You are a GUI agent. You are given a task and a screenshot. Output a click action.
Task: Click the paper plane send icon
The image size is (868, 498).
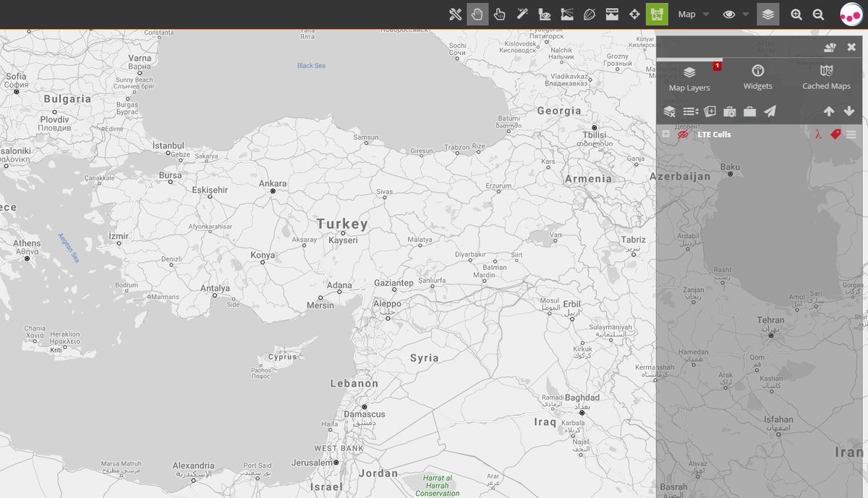coord(770,111)
